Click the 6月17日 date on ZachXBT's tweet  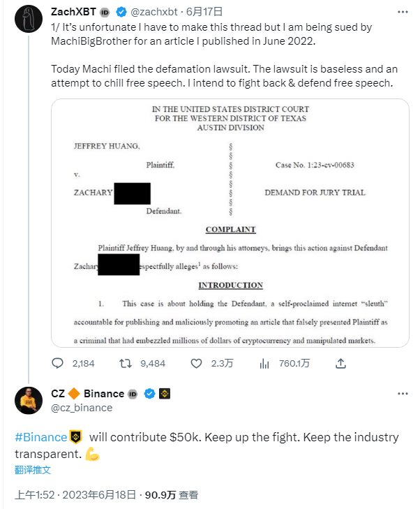click(204, 13)
